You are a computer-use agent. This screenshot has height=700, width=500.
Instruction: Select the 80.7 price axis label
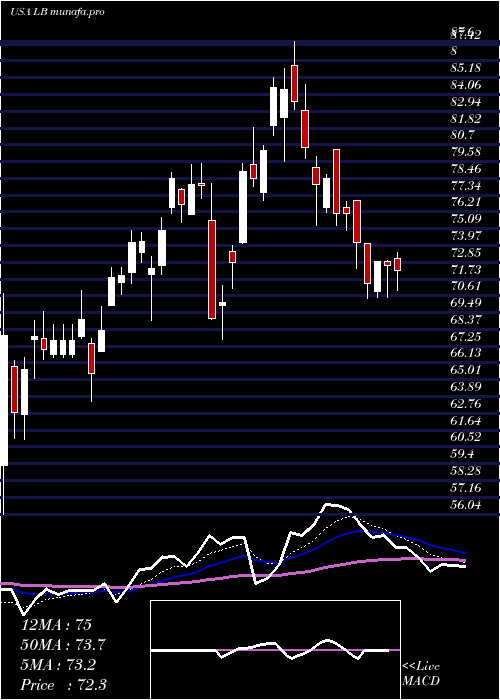tap(462, 135)
